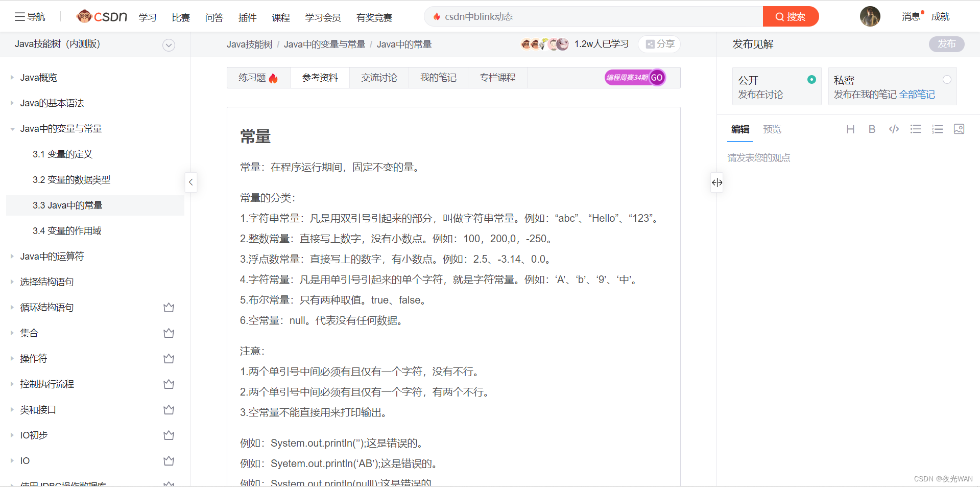
Task: Switch to the 参考资料 tab
Action: tap(320, 78)
